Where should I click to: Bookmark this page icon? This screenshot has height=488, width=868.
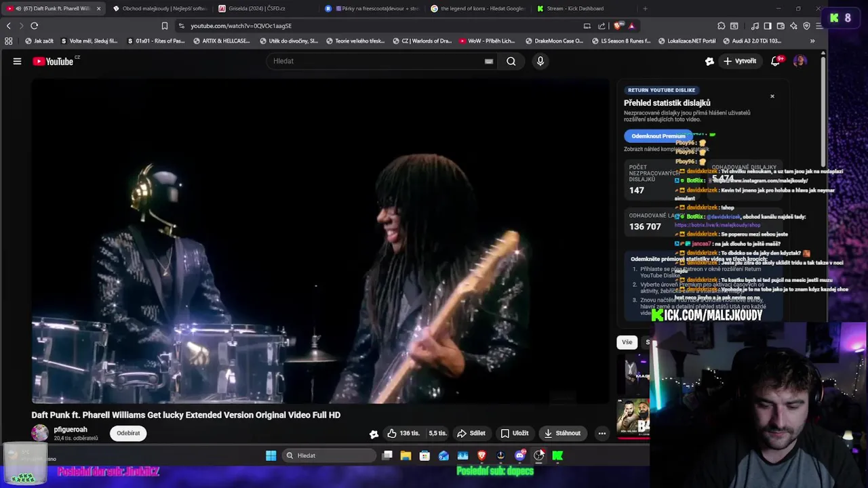coord(164,26)
